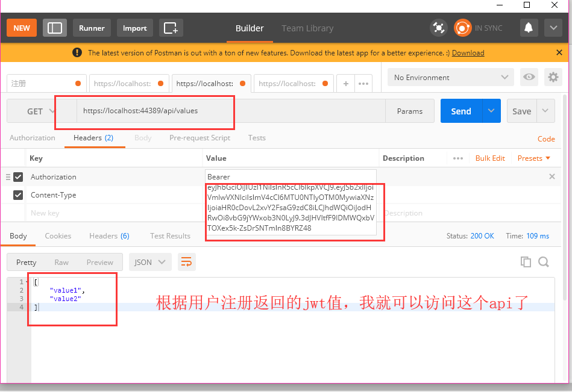Open the top-right header dropdown chevron
The image size is (572, 392).
click(553, 28)
